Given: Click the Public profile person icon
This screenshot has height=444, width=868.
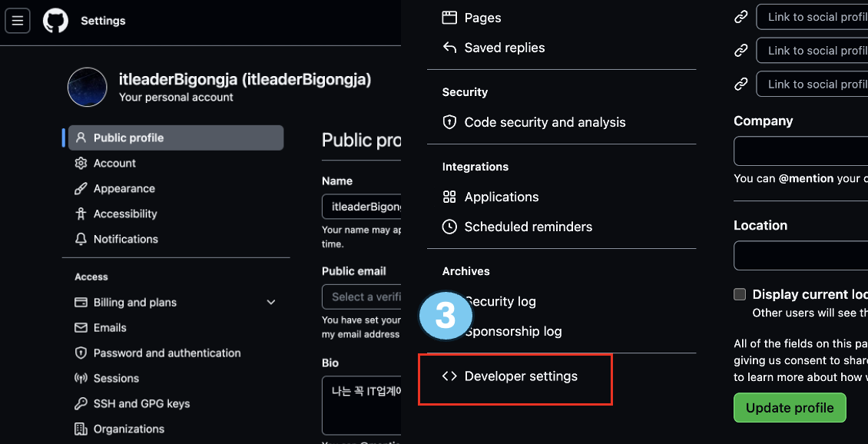Looking at the screenshot, I should (x=81, y=138).
